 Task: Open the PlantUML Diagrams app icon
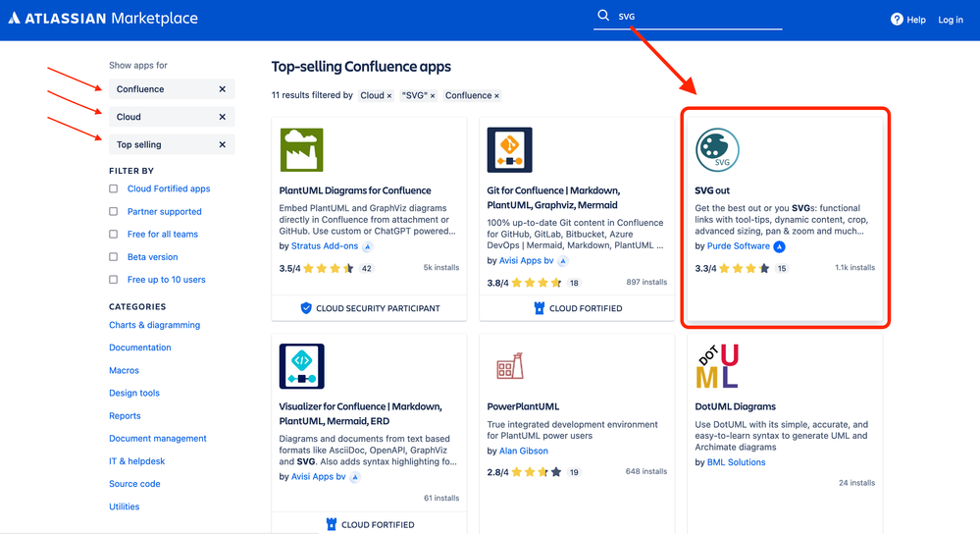[302, 150]
